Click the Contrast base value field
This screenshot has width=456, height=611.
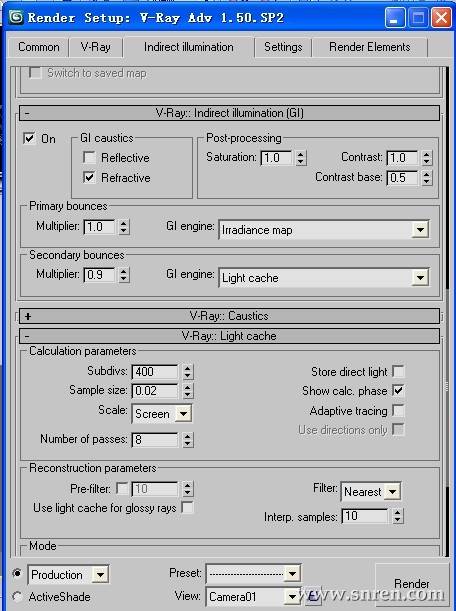tap(403, 178)
